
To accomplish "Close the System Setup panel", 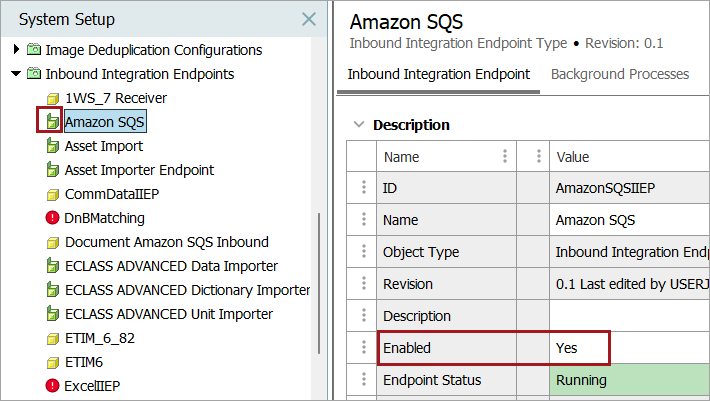I will coord(309,19).
